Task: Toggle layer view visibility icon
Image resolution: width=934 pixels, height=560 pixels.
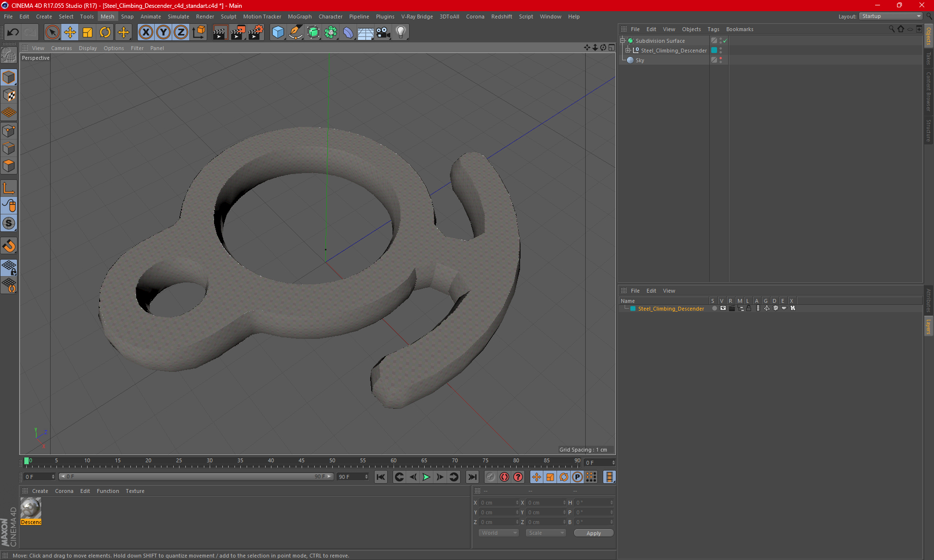Action: pos(723,309)
